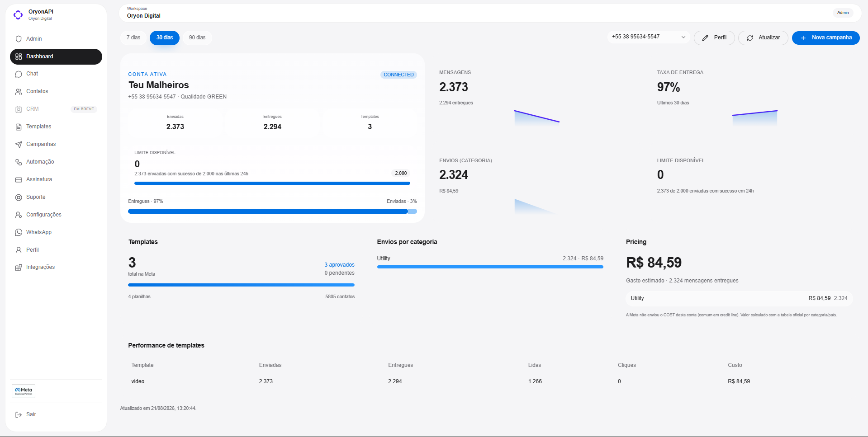Click the Lidas value 1.266
868x437 pixels.
tap(535, 381)
